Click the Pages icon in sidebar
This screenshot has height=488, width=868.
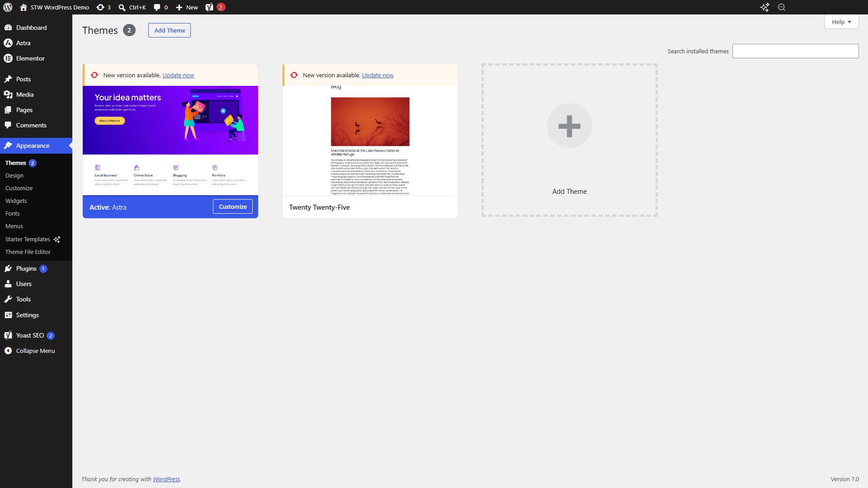coord(8,110)
